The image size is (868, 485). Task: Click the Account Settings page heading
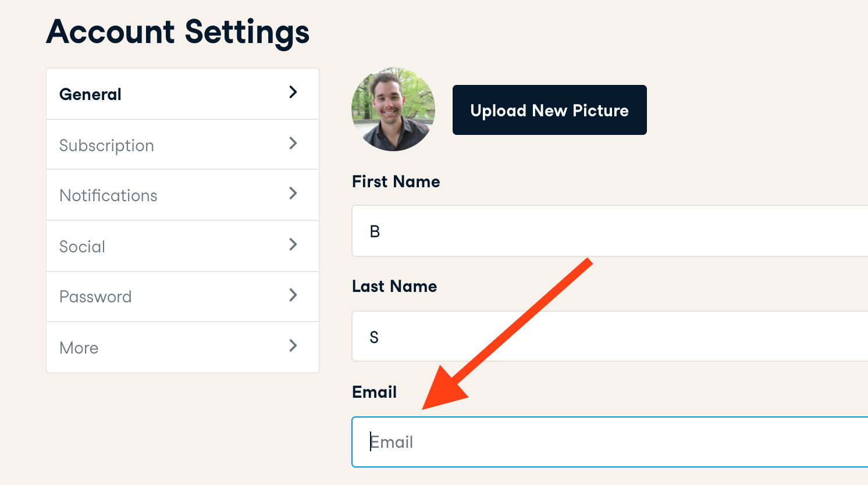pyautogui.click(x=178, y=31)
